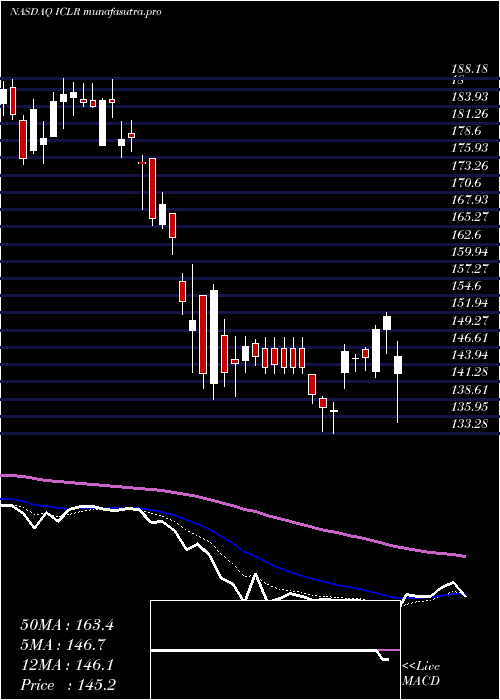
Task: Click the 5MA : 146.7 readout
Action: click(x=63, y=645)
